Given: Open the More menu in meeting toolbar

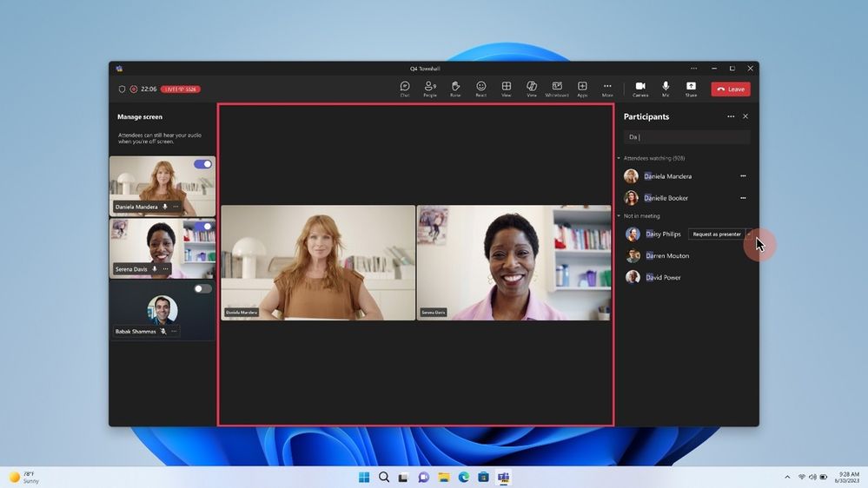Looking at the screenshot, I should [x=607, y=89].
